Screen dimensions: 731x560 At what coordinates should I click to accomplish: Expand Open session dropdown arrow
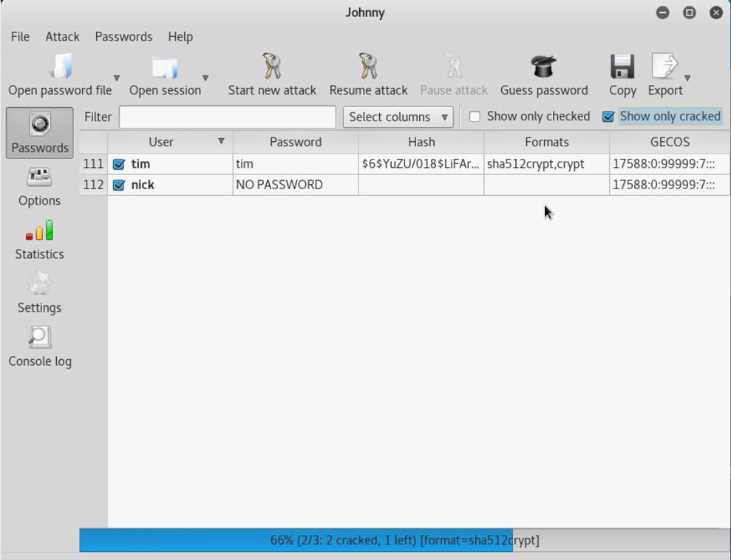pyautogui.click(x=205, y=78)
